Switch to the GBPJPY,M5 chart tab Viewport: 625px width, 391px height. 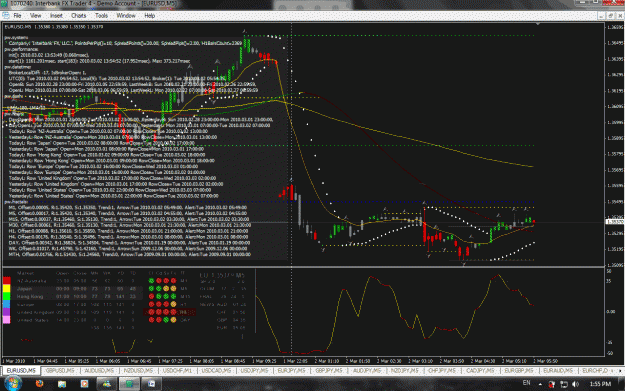(x=329, y=371)
